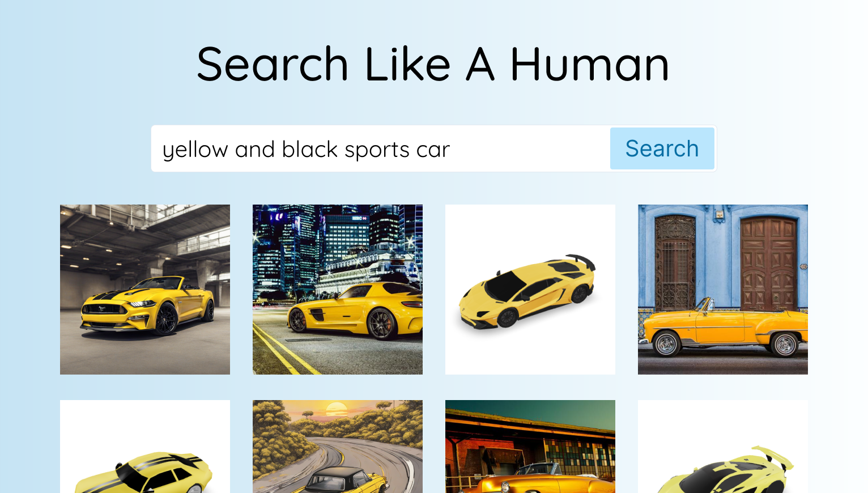Open the yellow Mercedes night city image
This screenshot has width=868, height=493.
pyautogui.click(x=338, y=290)
